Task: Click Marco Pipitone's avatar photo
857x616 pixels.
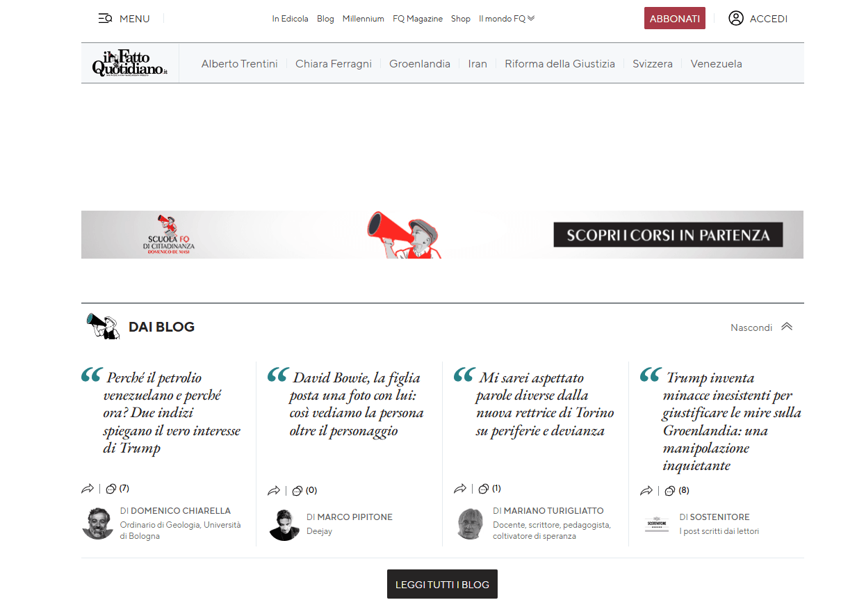Action: pos(284,524)
